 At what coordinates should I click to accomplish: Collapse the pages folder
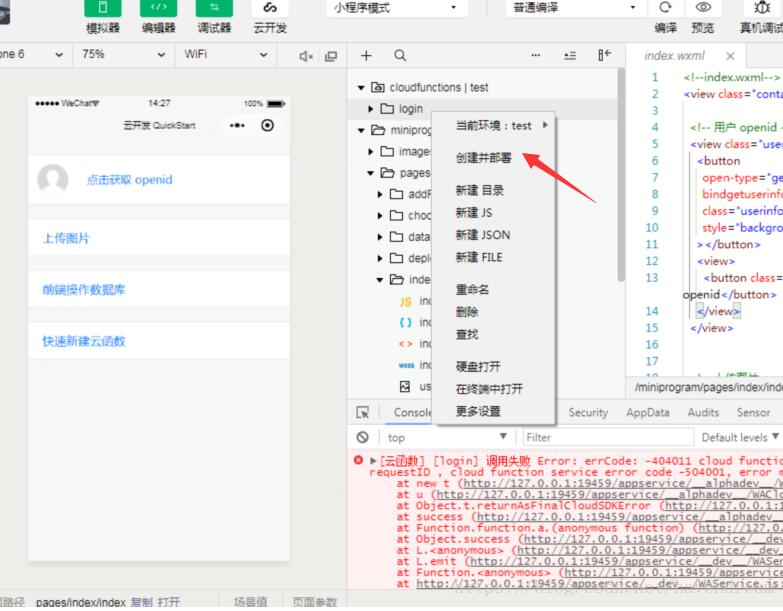[371, 173]
